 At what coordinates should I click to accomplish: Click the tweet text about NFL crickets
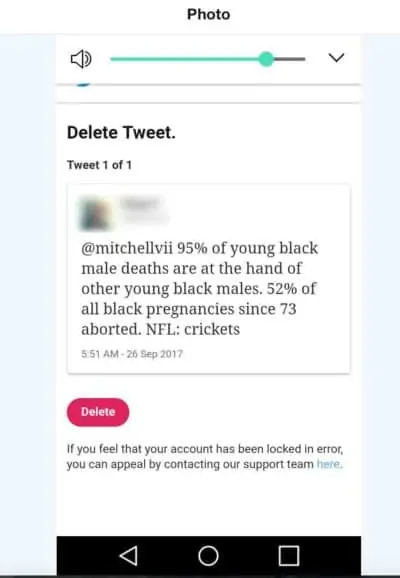pos(199,289)
